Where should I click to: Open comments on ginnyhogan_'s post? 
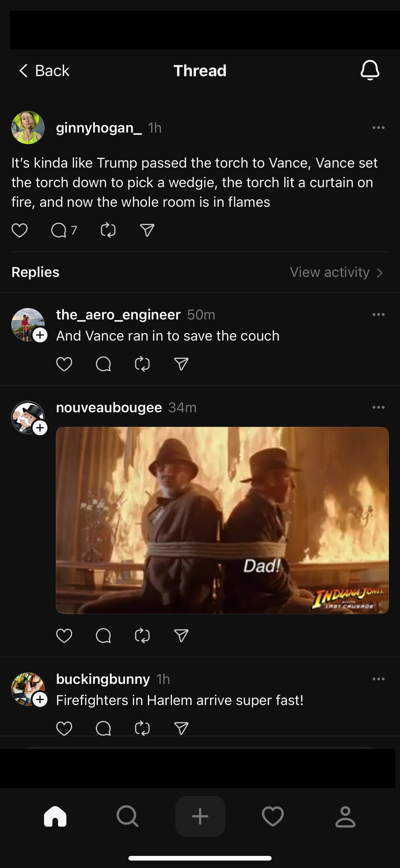[59, 230]
